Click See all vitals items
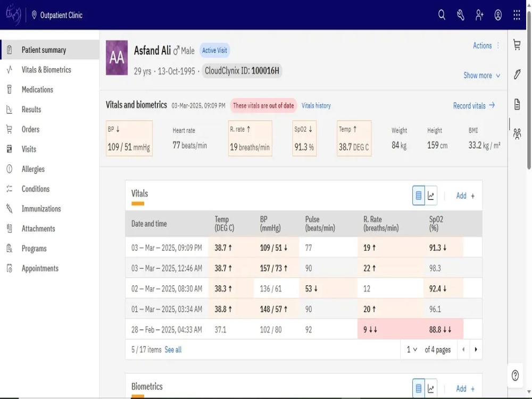532x399 pixels. pyautogui.click(x=173, y=350)
